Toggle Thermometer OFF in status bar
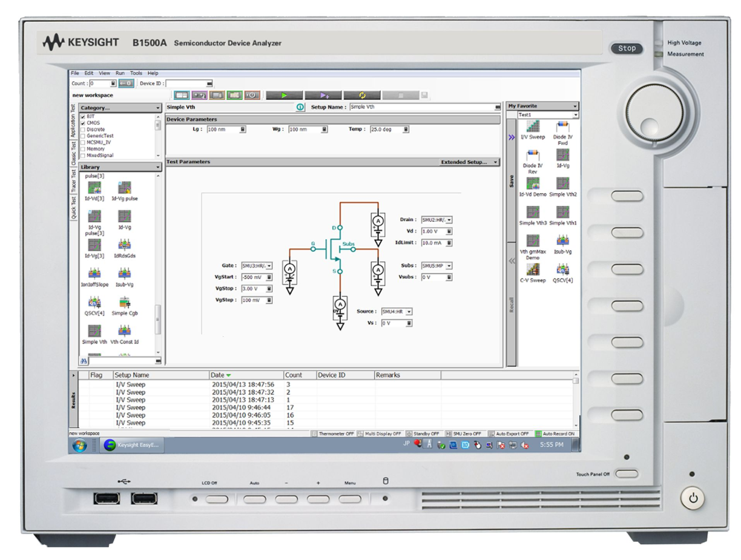The width and height of the screenshot is (741, 560). coord(332,434)
